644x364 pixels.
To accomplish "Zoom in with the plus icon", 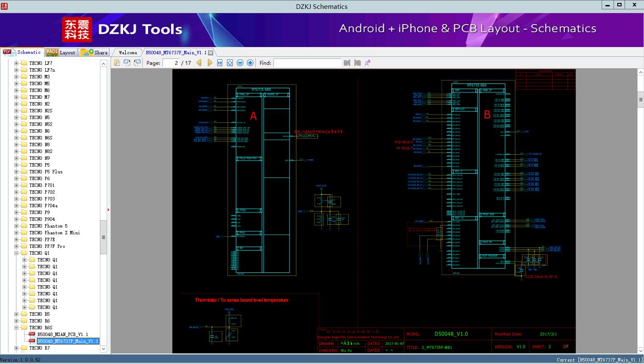I will pos(250,63).
